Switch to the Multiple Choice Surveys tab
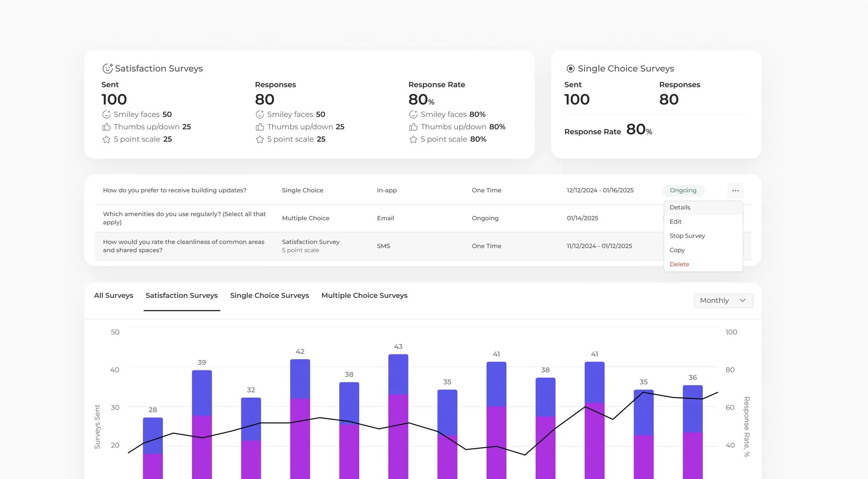This screenshot has height=479, width=868. tap(365, 295)
